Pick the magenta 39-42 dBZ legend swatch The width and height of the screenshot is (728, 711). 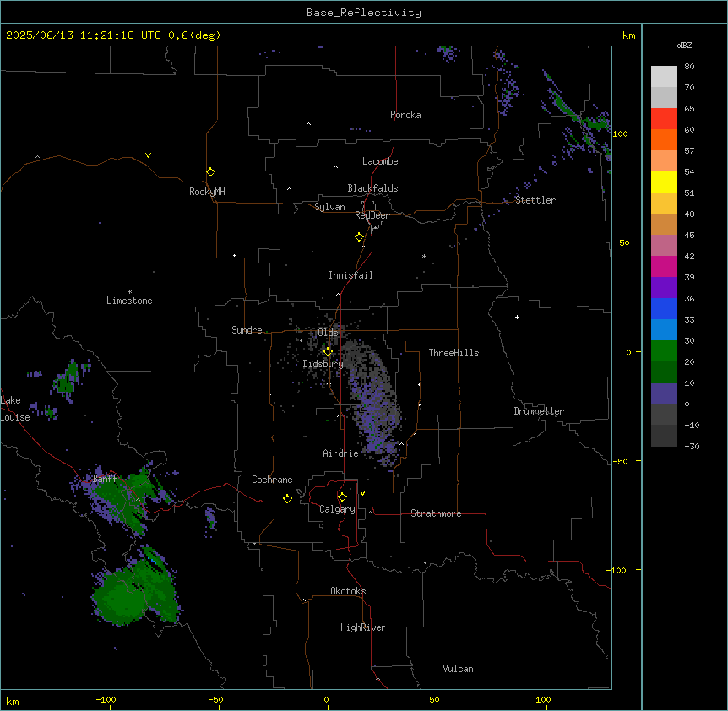(664, 266)
